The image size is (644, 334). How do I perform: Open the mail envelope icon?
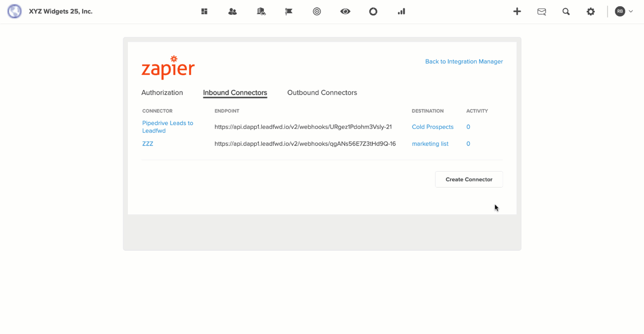coord(542,11)
